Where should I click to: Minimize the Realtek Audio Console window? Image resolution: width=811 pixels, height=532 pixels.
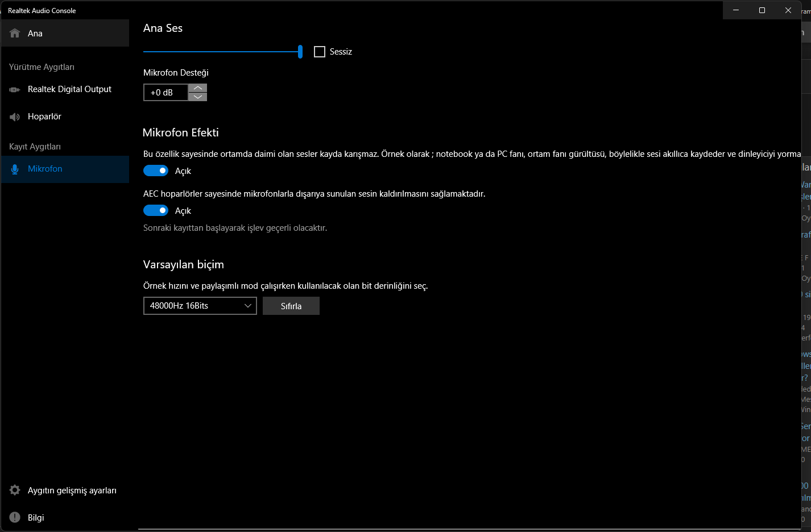(736, 10)
